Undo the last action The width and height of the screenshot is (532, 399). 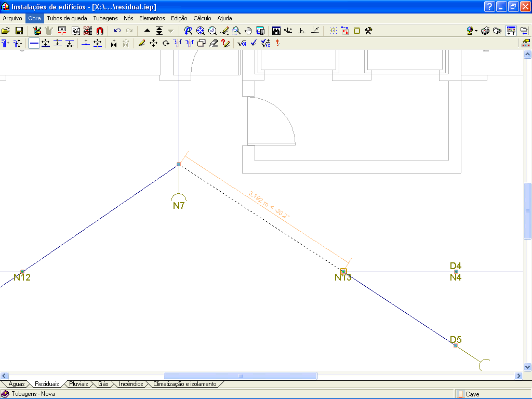(x=117, y=31)
